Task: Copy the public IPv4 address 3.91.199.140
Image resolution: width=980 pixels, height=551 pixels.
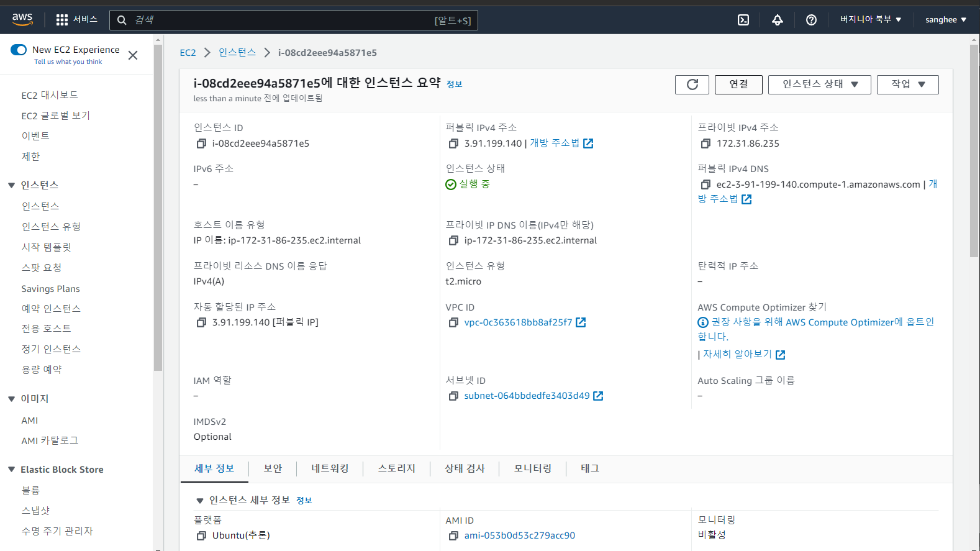Action: pos(453,143)
